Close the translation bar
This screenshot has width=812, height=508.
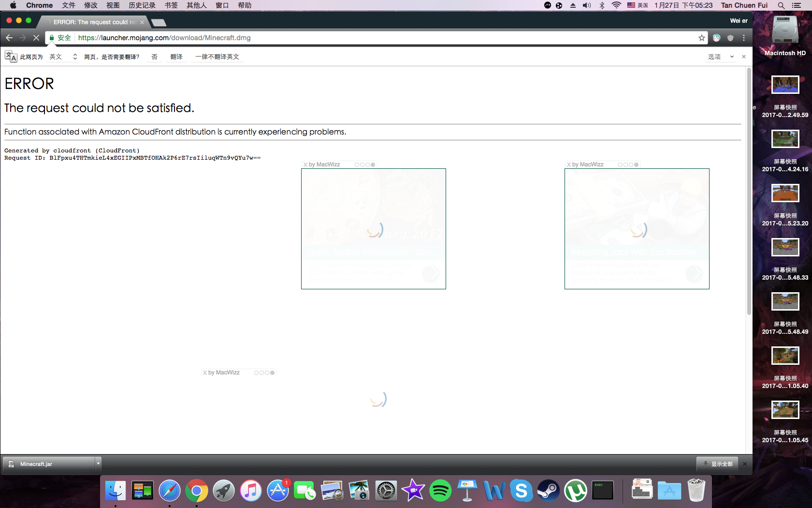click(744, 57)
